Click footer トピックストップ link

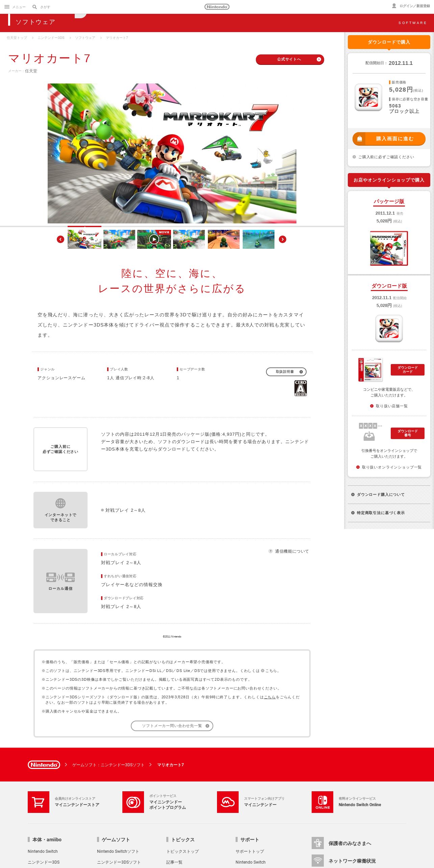coord(183,851)
